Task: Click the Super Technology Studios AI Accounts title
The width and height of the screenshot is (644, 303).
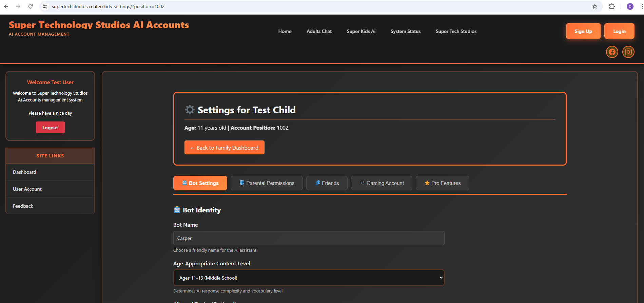Action: [99, 25]
